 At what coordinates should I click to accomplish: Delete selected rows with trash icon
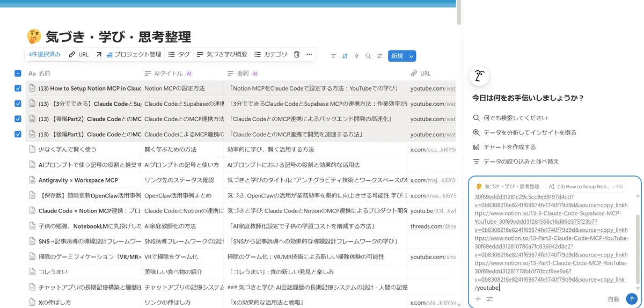click(297, 54)
